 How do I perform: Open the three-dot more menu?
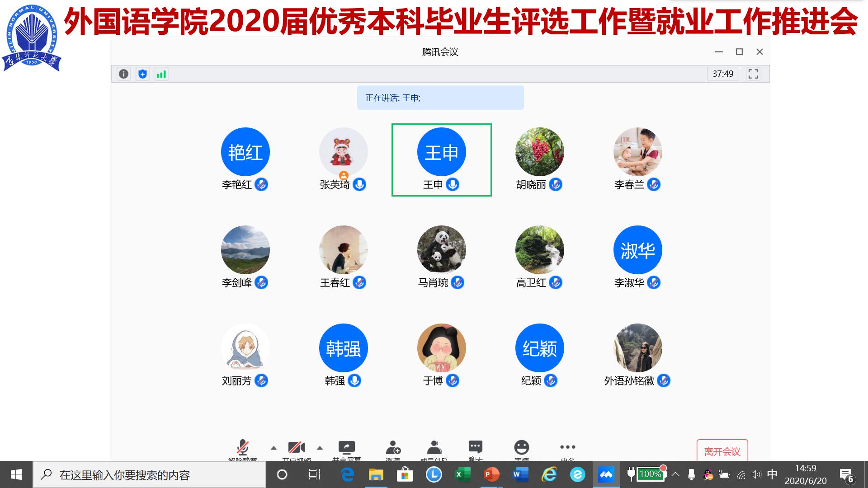567,447
